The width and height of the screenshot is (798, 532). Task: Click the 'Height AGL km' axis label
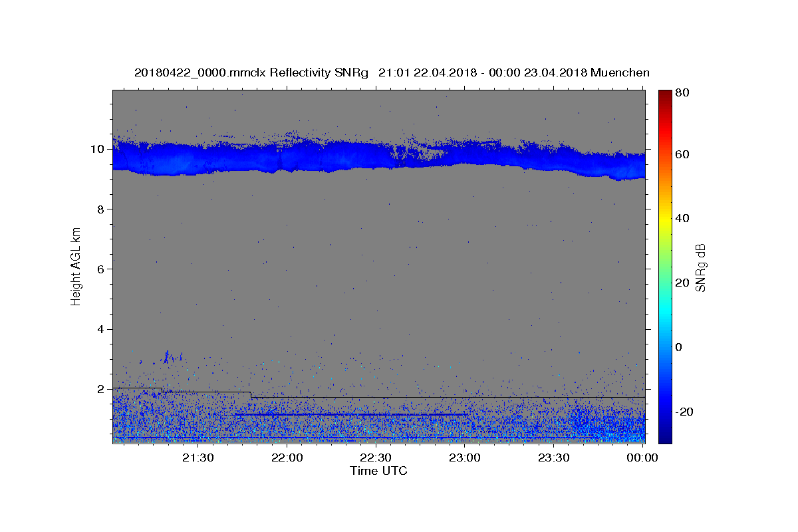[x=76, y=266]
